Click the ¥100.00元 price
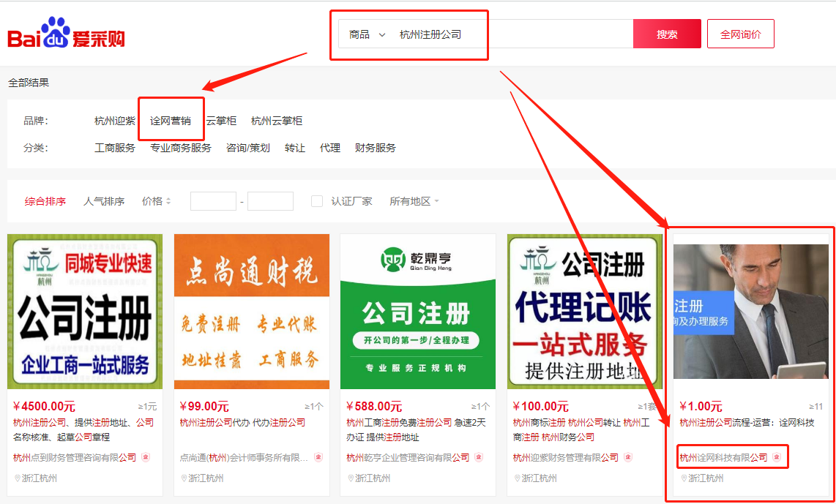Screen dimensions: 836x504 pos(541,407)
